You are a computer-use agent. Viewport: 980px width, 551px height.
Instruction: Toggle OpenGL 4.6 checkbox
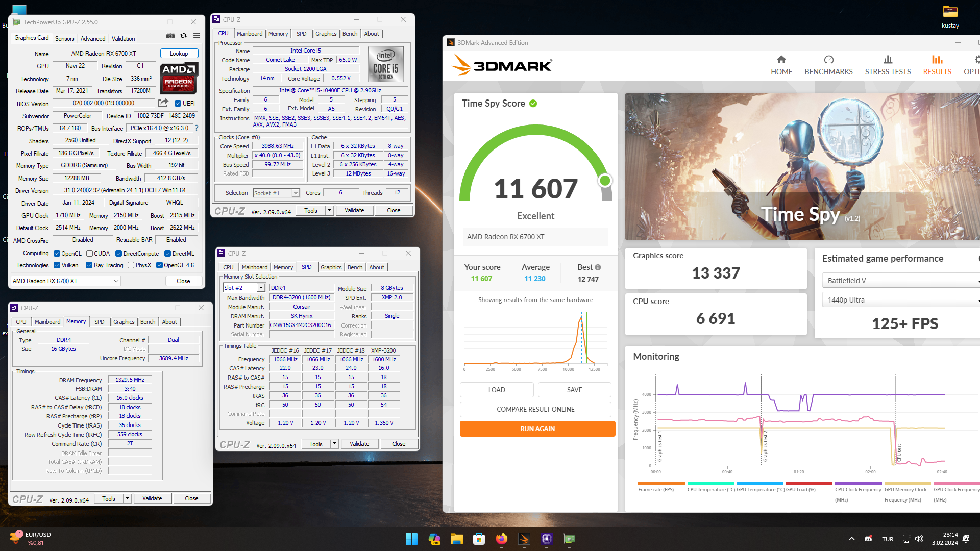point(159,265)
